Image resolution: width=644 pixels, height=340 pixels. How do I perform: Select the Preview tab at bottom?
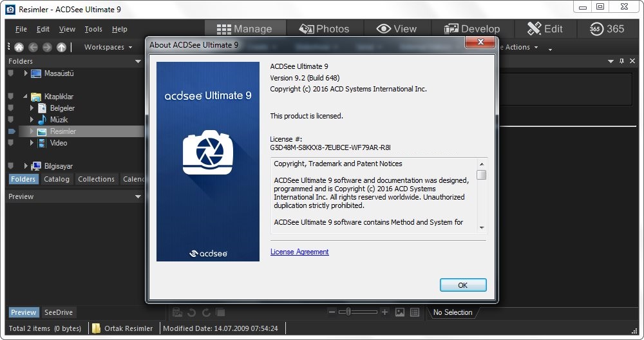[x=23, y=312]
